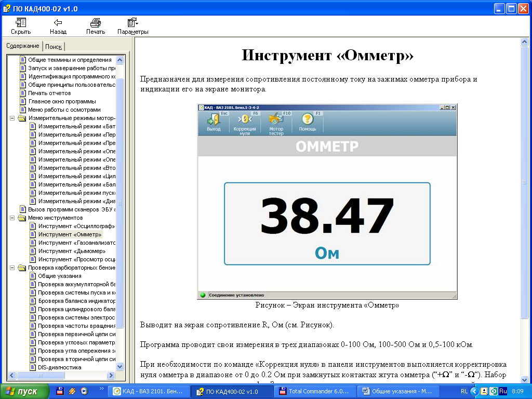Expand quick launch overflow chevron

pos(101,389)
